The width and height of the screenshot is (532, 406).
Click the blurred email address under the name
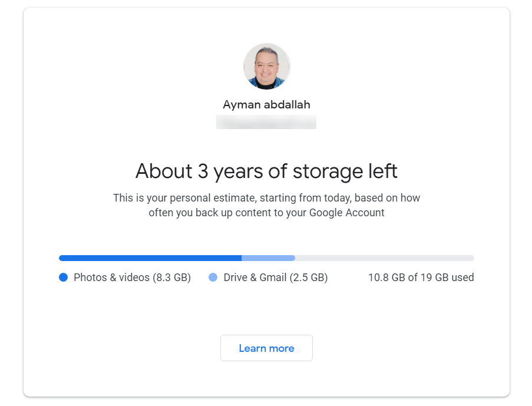(266, 122)
